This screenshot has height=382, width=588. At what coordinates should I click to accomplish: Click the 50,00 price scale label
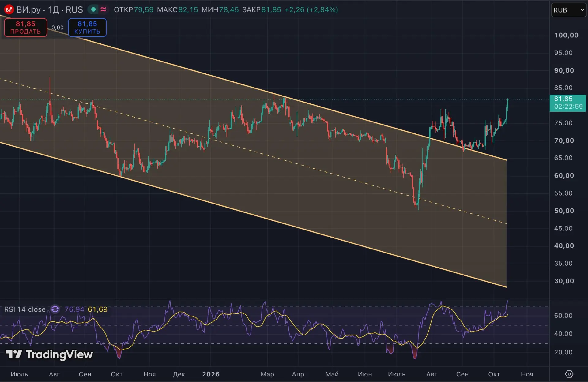coord(564,211)
